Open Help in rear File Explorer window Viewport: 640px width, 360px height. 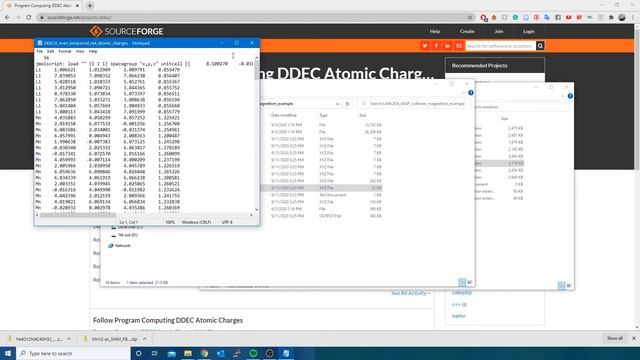pos(570,96)
